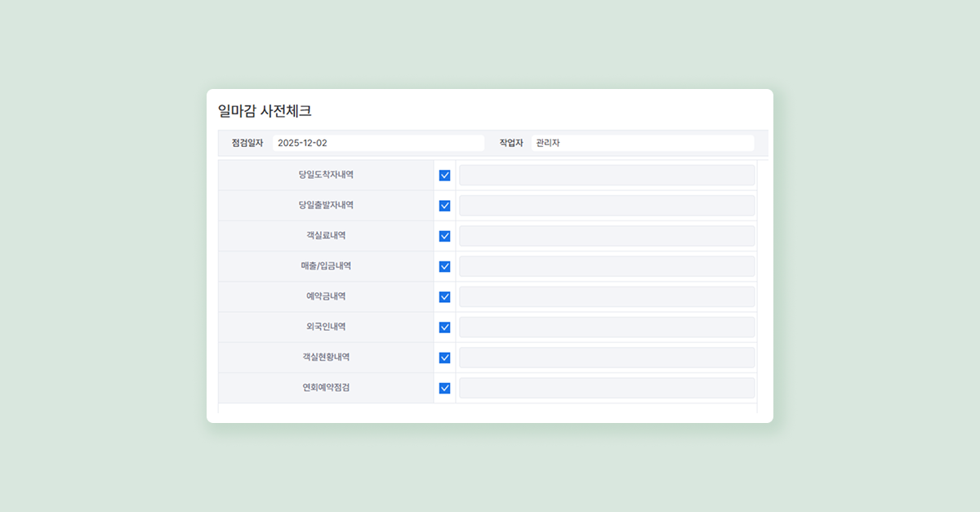Viewport: 980px width, 512px height.
Task: Select the 당일출발자내역 row label
Action: pyautogui.click(x=326, y=205)
